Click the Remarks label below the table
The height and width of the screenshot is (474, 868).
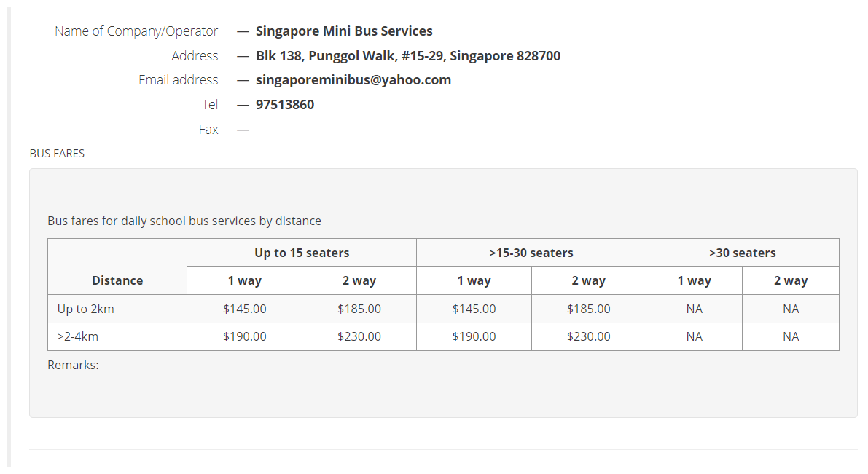coord(73,365)
